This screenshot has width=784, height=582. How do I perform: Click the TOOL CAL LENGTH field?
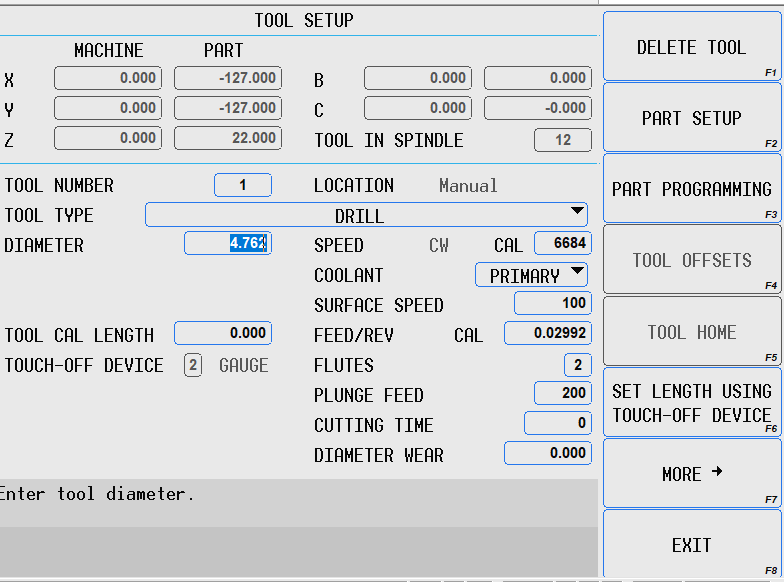tap(222, 334)
